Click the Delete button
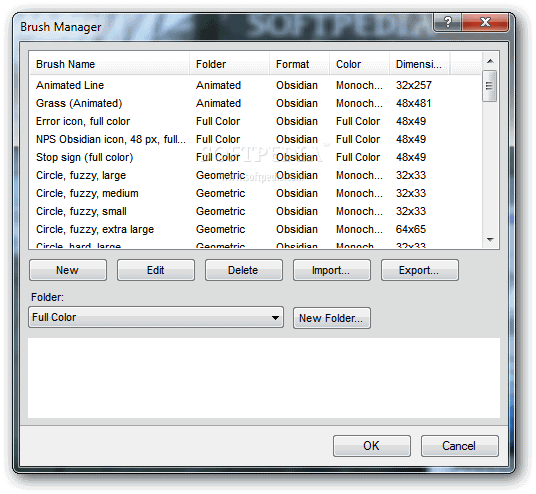The width and height of the screenshot is (536, 494). pos(244,270)
